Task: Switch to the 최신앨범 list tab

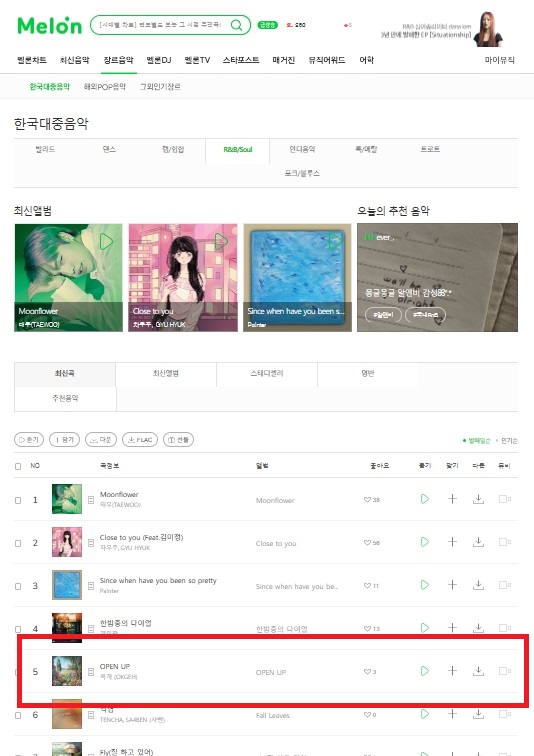Action: [166, 374]
